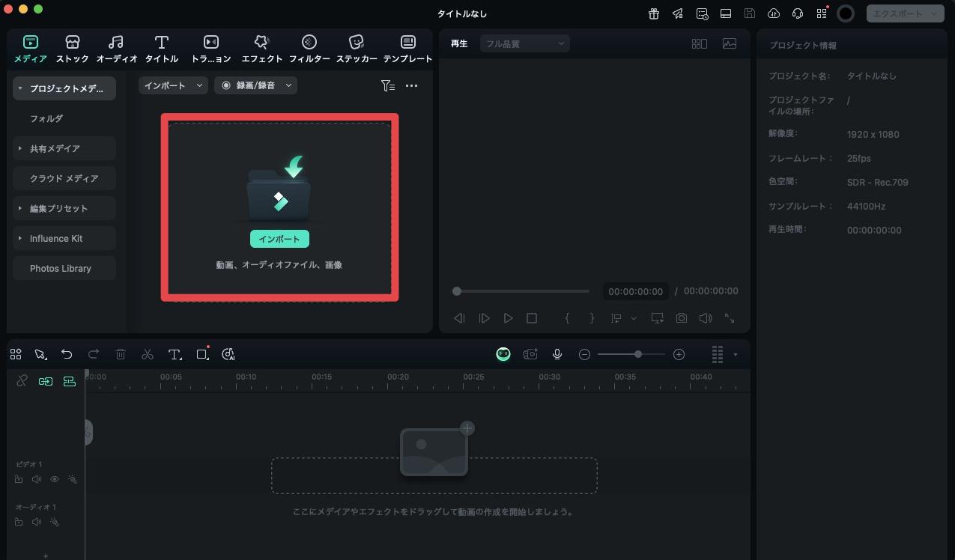The height and width of the screenshot is (560, 955).
Task: Hide the ビデオ 1 track with eye icon
Action: pyautogui.click(x=55, y=479)
